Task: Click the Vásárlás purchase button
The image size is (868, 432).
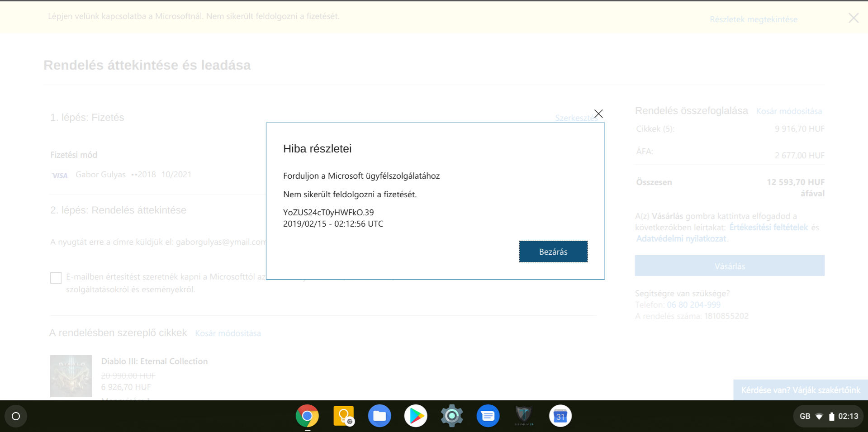Action: (x=730, y=266)
